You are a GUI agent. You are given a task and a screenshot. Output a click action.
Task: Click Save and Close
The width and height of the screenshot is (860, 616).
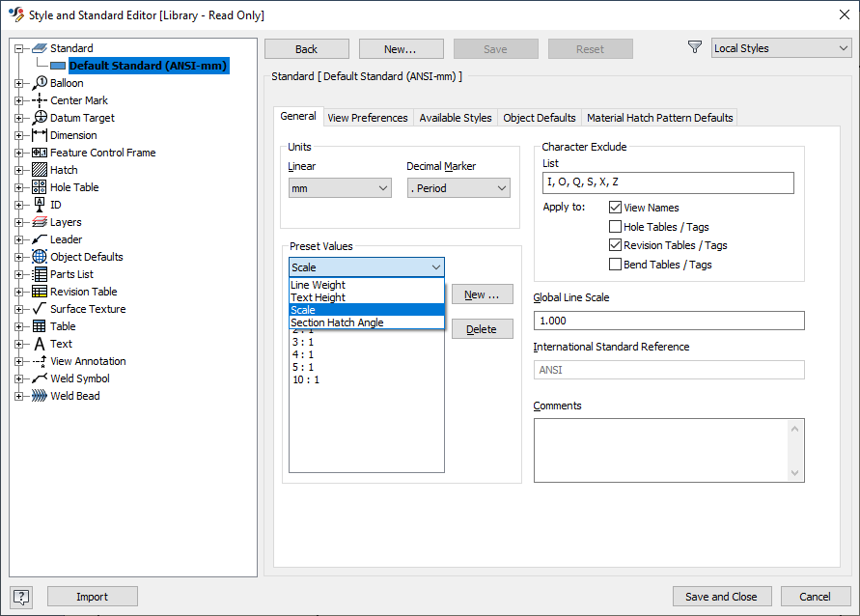pyautogui.click(x=722, y=597)
